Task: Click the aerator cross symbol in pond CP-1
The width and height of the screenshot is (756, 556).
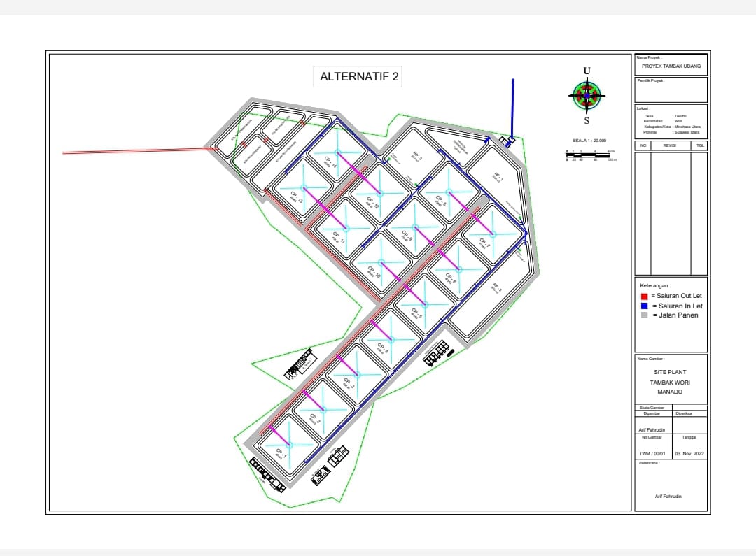Action: click(288, 443)
